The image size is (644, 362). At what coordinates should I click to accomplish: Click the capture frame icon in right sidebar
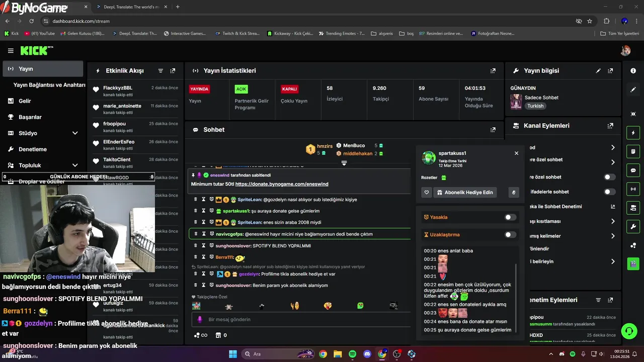point(633,114)
